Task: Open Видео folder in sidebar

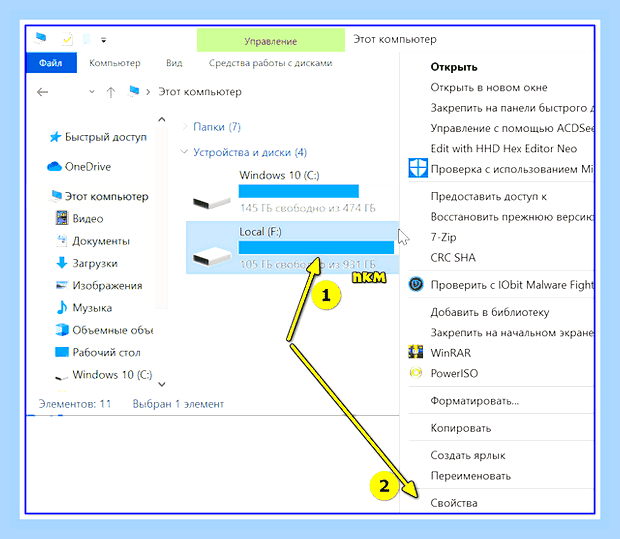Action: (x=88, y=219)
